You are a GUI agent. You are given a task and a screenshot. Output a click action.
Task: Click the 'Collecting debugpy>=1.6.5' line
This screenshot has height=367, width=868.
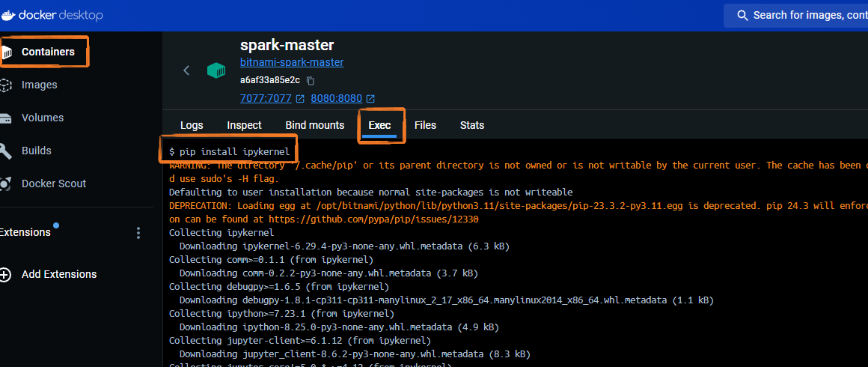pos(279,287)
